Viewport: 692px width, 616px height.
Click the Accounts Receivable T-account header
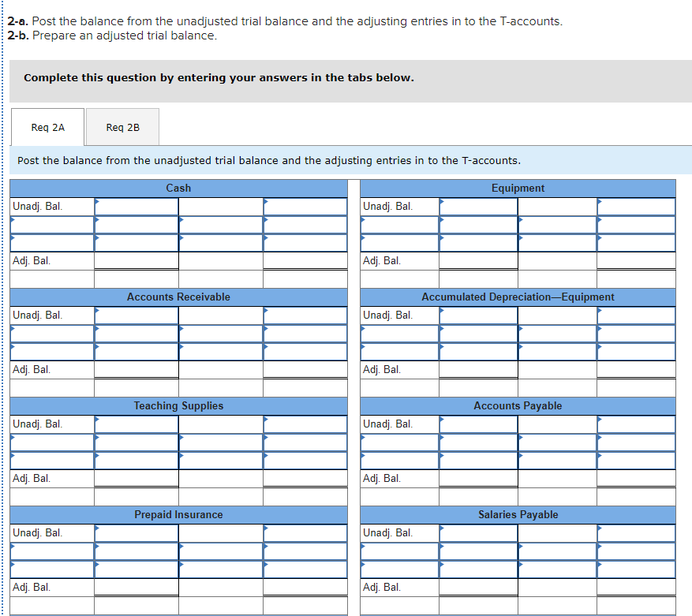[178, 297]
